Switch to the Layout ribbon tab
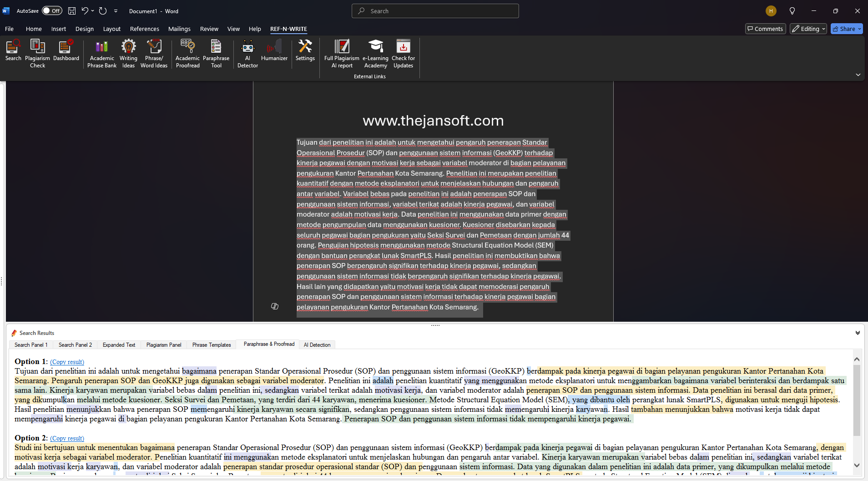This screenshot has width=868, height=481. pos(112,29)
